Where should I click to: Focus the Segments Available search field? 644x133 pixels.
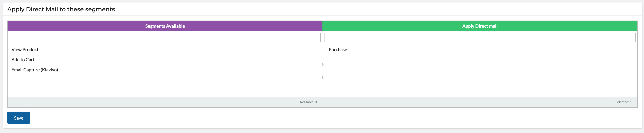coord(165,38)
